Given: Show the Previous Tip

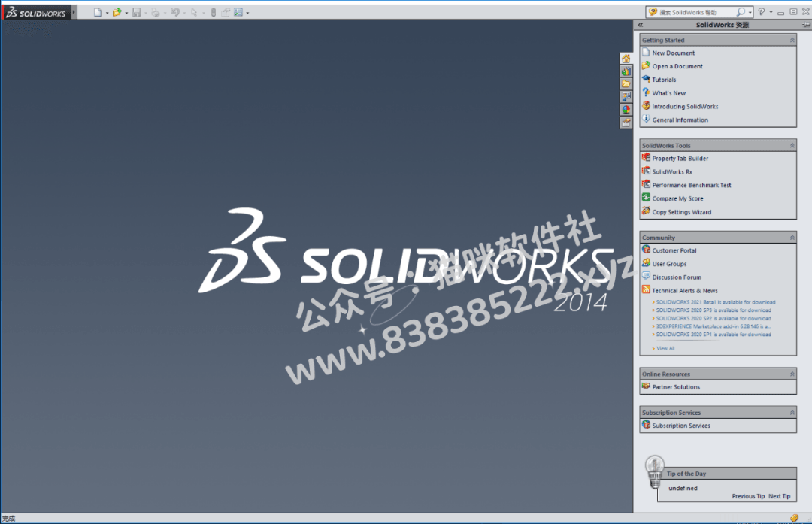Looking at the screenshot, I should [748, 496].
